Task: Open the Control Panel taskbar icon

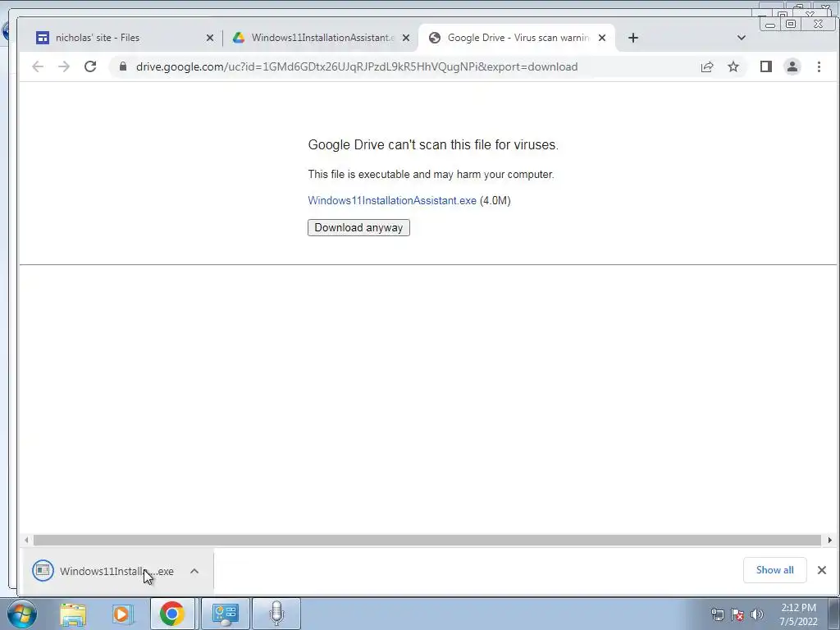Action: coord(225,614)
